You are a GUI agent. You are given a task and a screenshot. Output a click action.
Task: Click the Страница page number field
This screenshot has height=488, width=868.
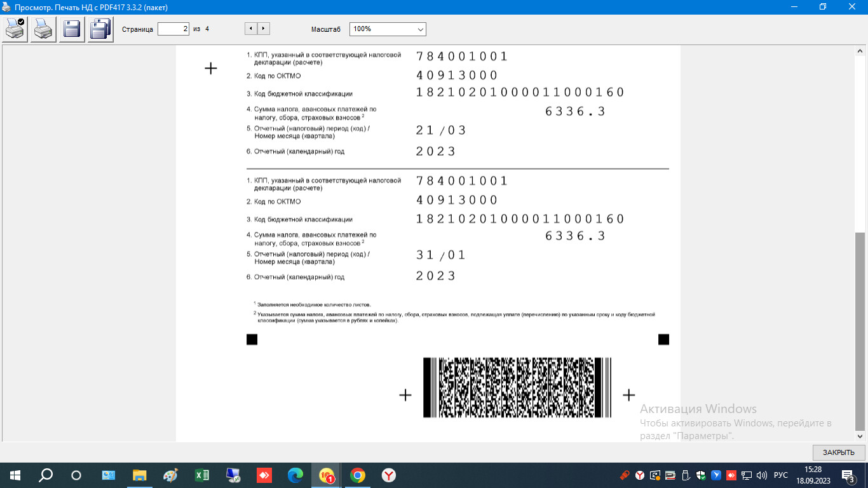(173, 29)
